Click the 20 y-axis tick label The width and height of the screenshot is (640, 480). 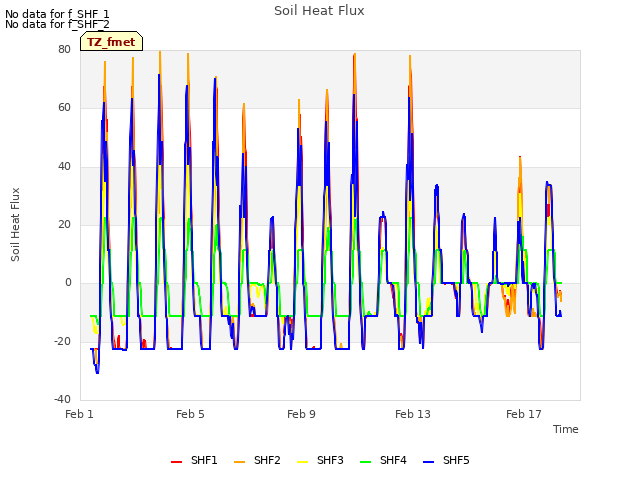coord(64,224)
